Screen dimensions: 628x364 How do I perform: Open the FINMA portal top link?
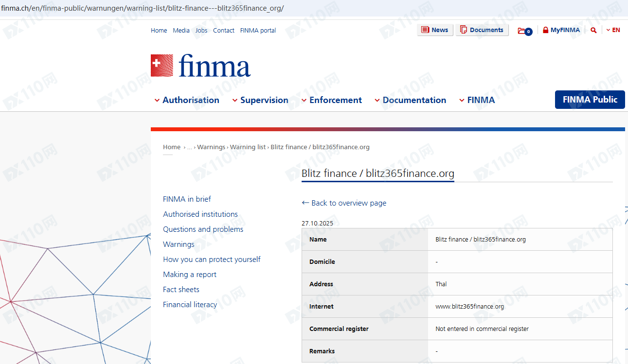(x=258, y=31)
